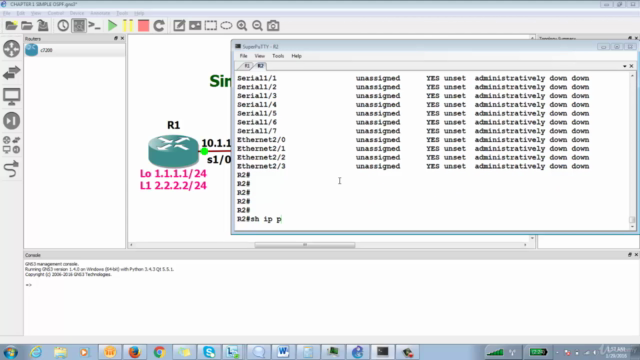640x360 pixels.
Task: Click Zoom in magnifier icon
Action: point(242,26)
